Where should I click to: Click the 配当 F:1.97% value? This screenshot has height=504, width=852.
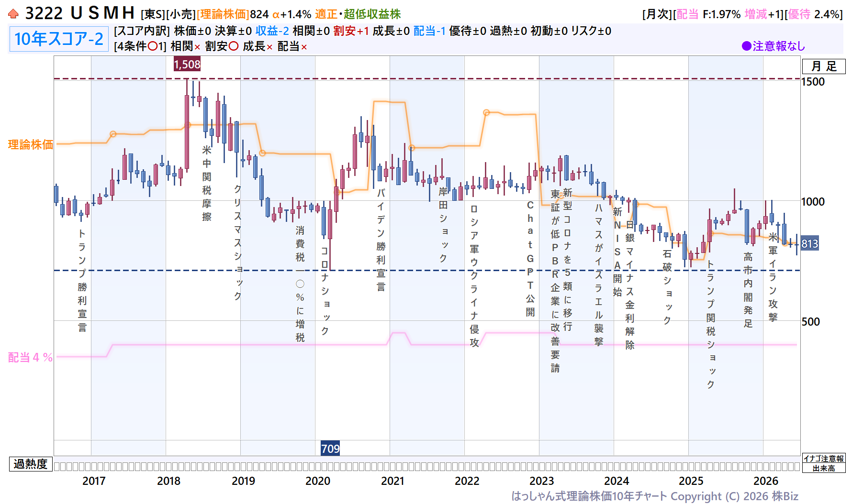(x=708, y=14)
